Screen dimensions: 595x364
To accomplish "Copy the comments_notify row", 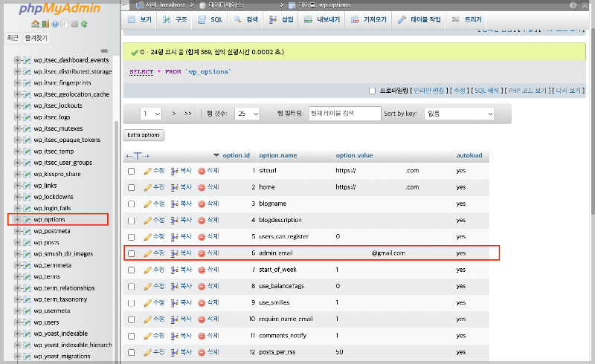I will click(x=181, y=336).
